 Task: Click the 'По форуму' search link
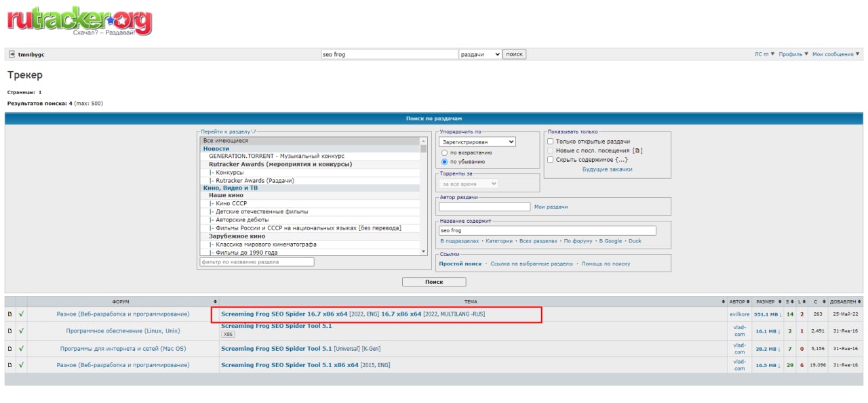[578, 241]
